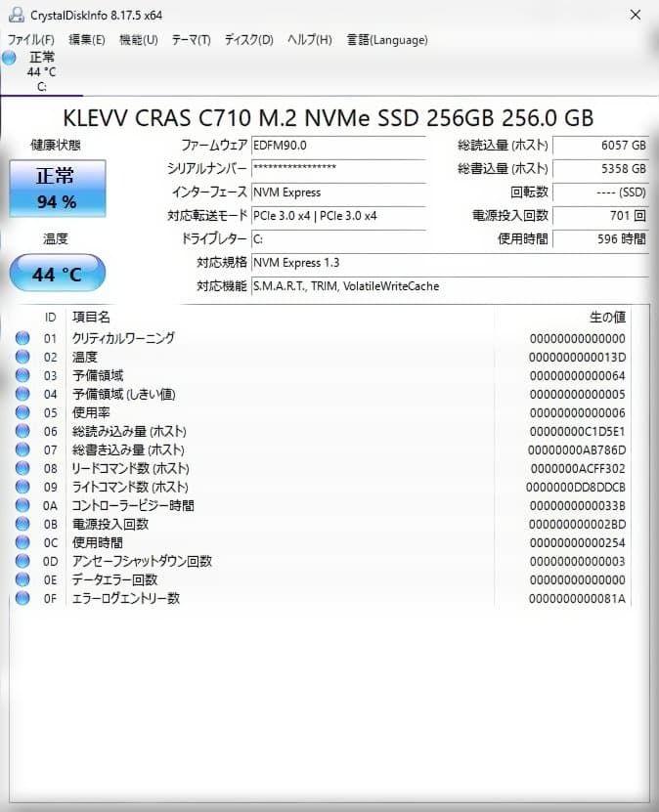Click raw value 00000000002BD
Screen dimensions: 659x812
(577, 524)
